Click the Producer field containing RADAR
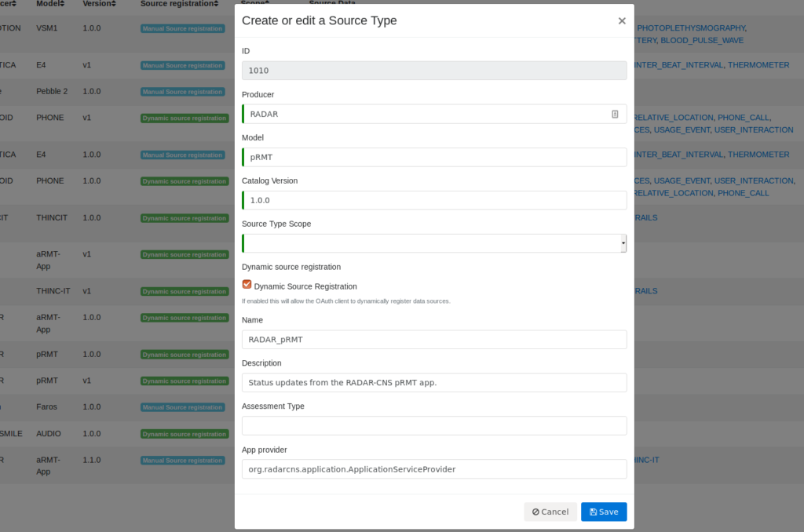Screen dimensions: 804x532 [x=434, y=114]
